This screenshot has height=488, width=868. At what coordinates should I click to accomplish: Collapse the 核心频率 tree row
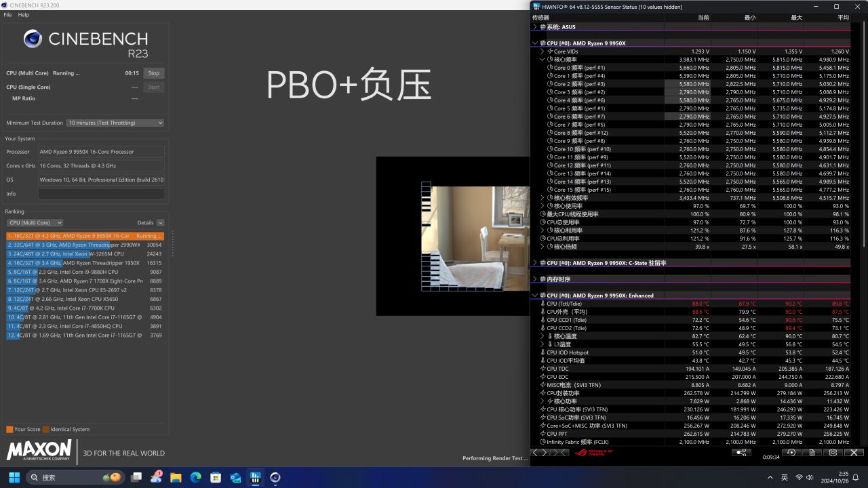coord(542,60)
